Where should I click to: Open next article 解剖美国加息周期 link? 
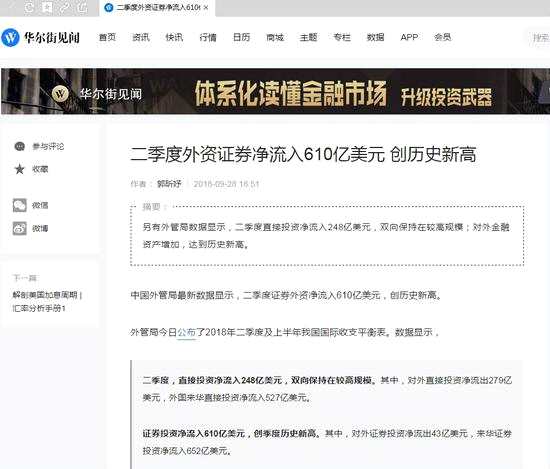(47, 301)
